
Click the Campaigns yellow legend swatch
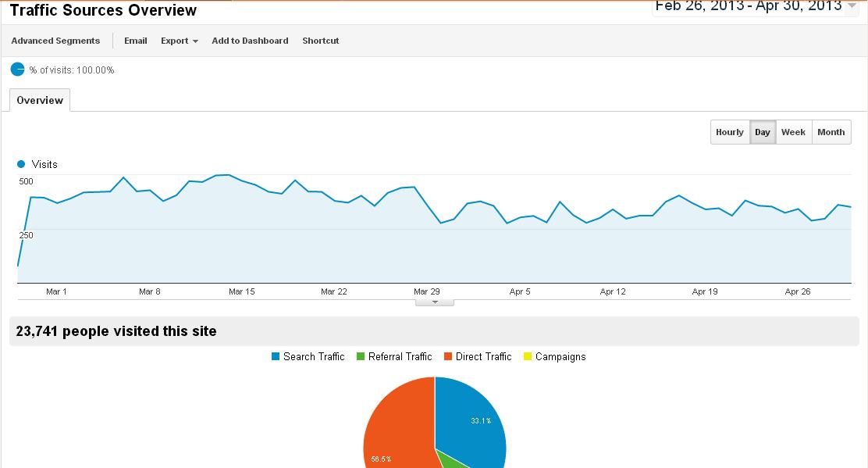click(528, 357)
